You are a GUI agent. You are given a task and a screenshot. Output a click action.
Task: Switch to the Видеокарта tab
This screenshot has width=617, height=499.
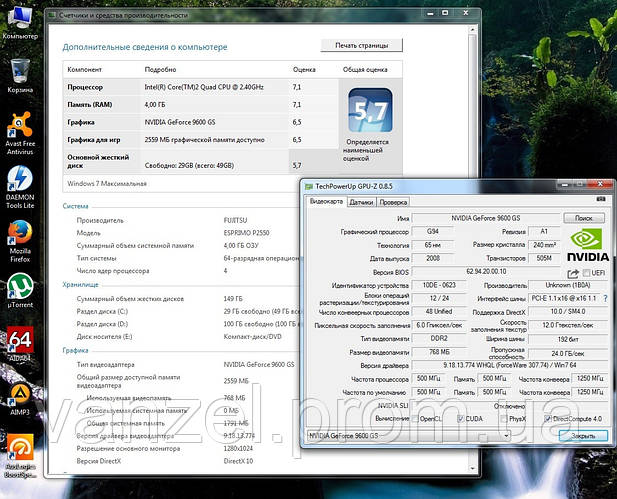point(326,201)
